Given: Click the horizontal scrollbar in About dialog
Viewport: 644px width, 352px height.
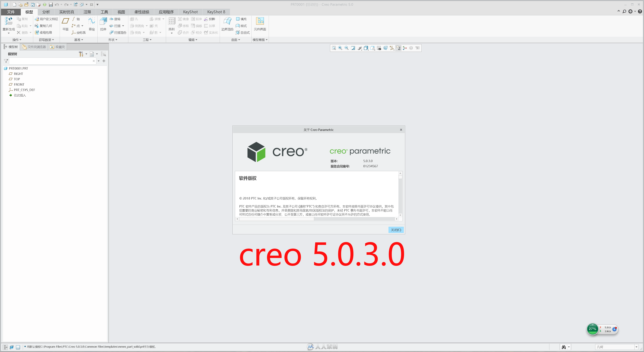Looking at the screenshot, I should (317, 219).
